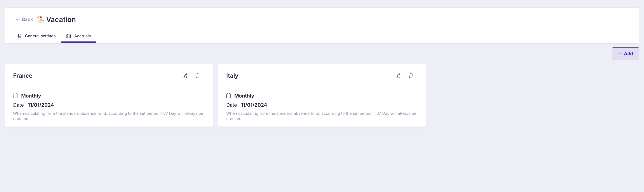Viewport: 644px width, 192px height.
Task: Click the Vacation beach umbrella icon
Action: pos(40,19)
